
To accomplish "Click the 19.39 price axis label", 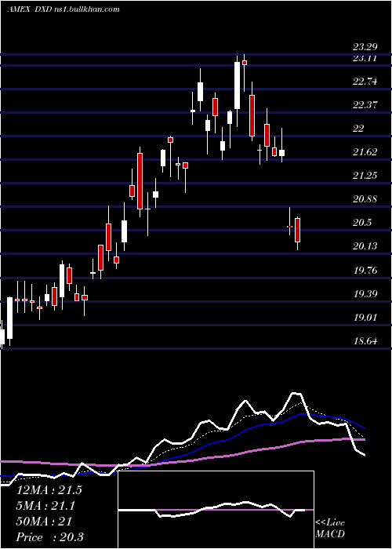I will pyautogui.click(x=365, y=293).
